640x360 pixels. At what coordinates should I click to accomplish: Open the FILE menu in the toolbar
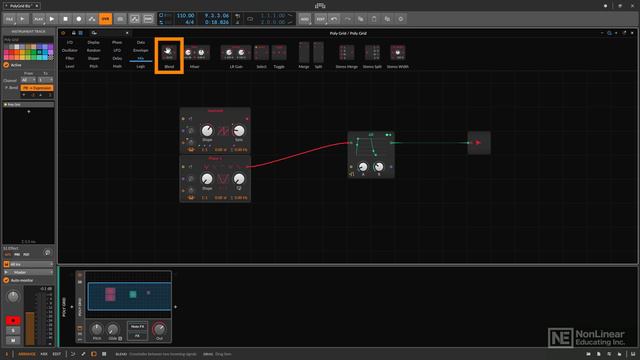9,19
